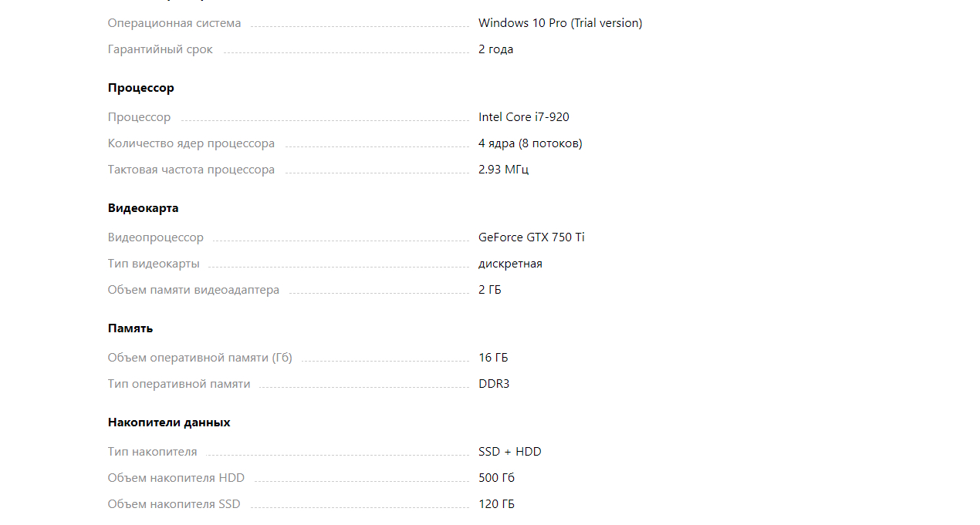The image size is (980, 525).
Task: Click the bold "Видеокарта" section heading
Action: (x=144, y=208)
